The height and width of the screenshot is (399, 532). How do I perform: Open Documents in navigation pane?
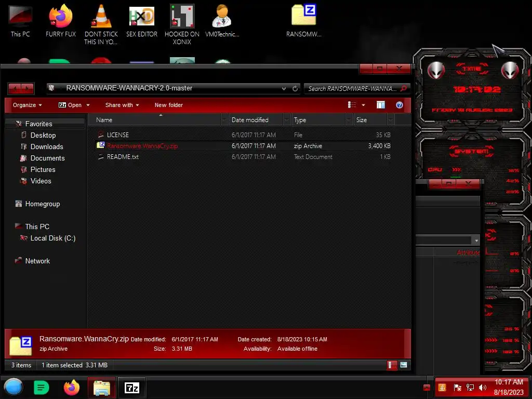[47, 158]
